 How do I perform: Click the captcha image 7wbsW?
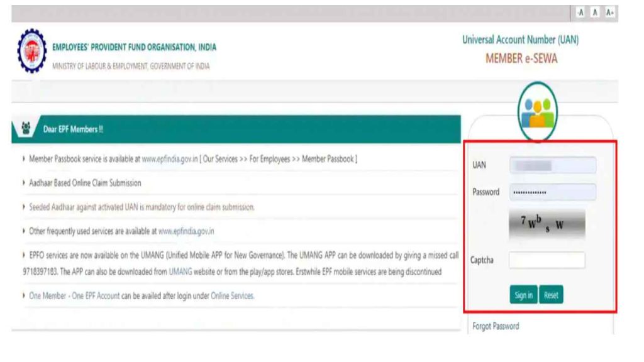[547, 224]
